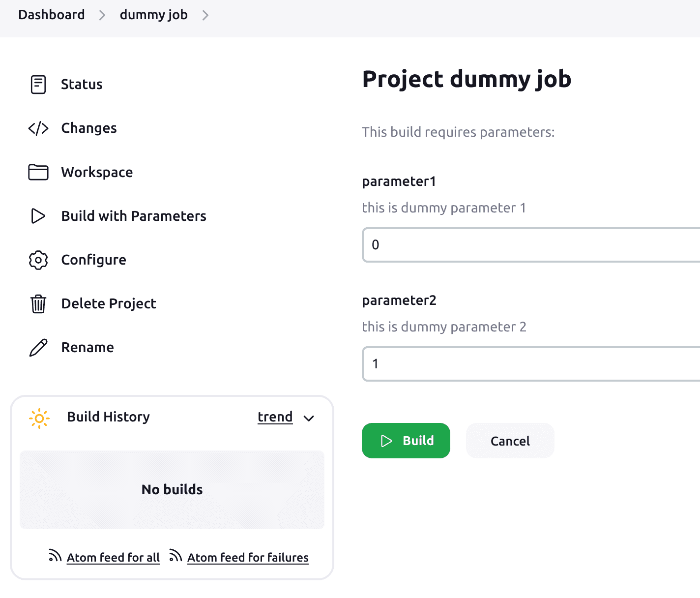Click the Delete Project trash icon
The height and width of the screenshot is (598, 700).
click(x=38, y=304)
